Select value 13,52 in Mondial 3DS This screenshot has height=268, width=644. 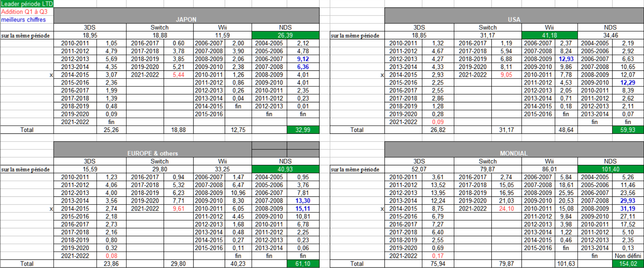438,185
